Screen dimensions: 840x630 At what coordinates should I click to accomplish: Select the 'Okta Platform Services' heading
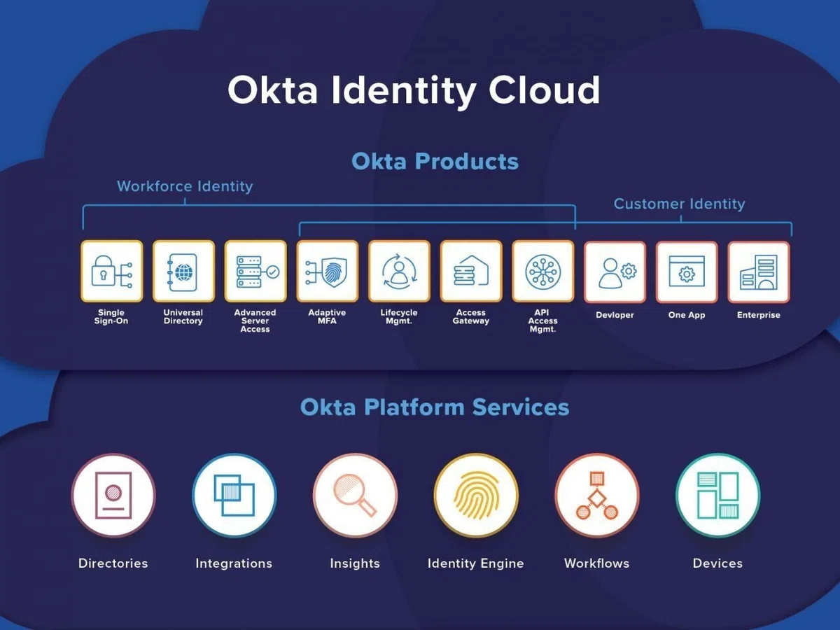(x=435, y=407)
